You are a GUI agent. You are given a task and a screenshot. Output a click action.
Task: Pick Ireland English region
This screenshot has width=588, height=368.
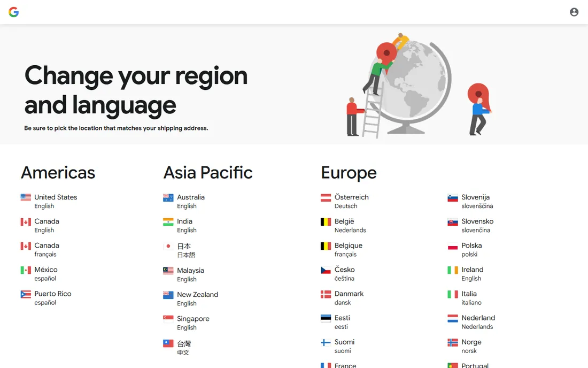point(466,273)
